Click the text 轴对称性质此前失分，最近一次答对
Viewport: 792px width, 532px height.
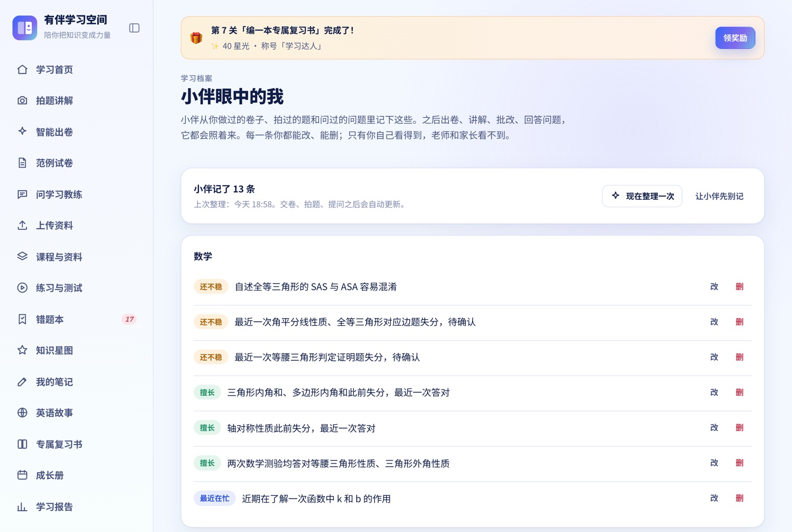coord(301,428)
